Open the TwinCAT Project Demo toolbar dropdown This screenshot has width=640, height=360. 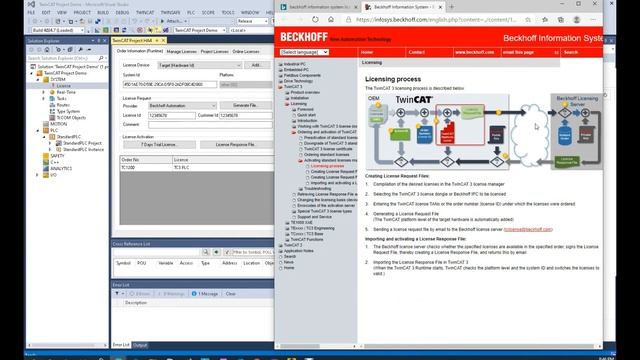(x=200, y=30)
